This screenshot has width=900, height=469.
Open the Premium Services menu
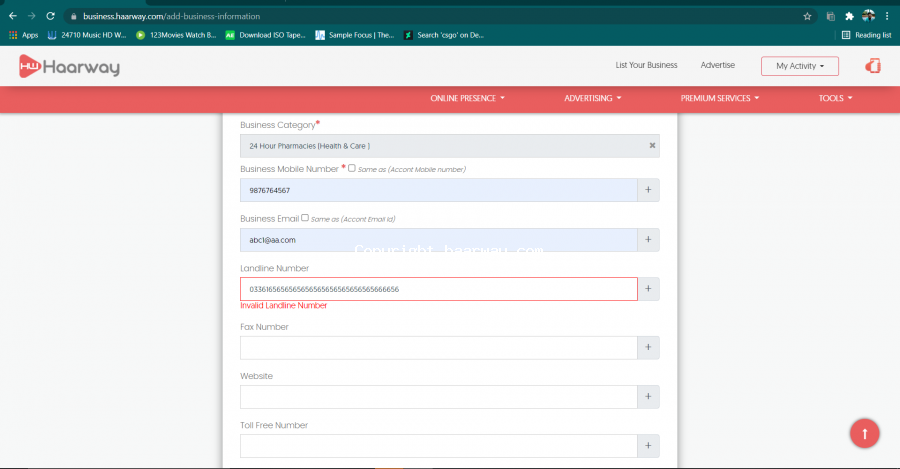click(x=720, y=98)
